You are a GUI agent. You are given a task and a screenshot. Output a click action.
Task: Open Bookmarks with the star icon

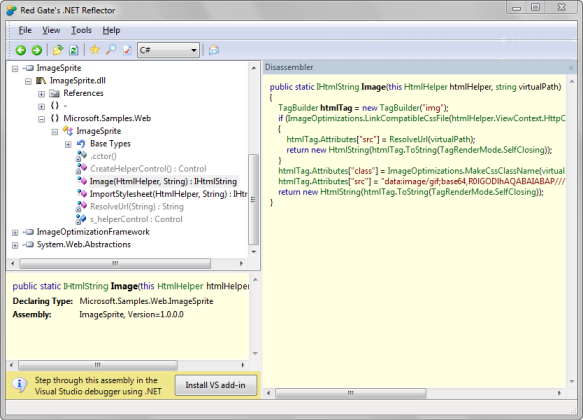[95, 49]
